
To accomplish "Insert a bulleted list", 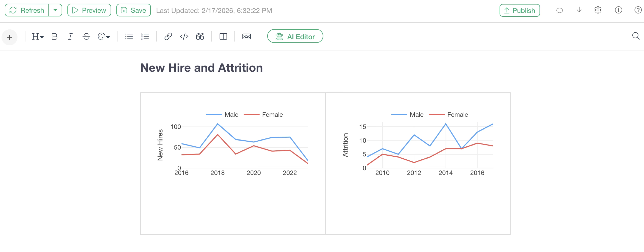I will coord(129,37).
